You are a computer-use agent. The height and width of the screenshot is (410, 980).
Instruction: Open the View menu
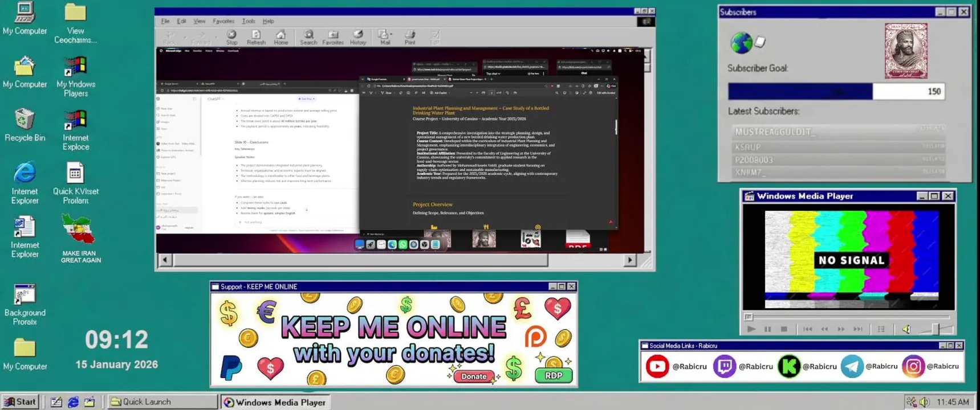pyautogui.click(x=199, y=21)
